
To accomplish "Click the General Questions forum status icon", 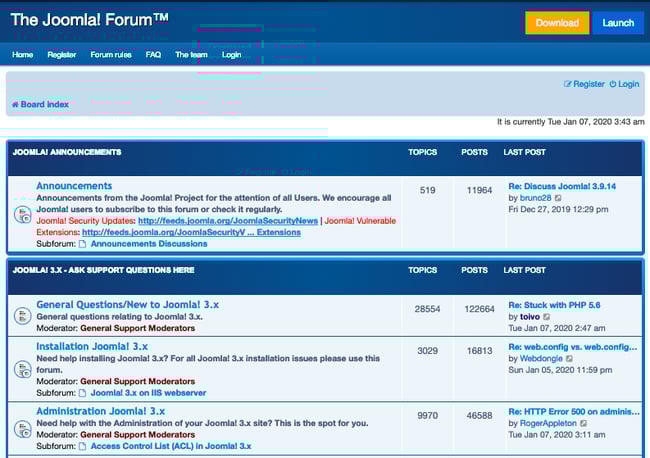I will pyautogui.click(x=22, y=315).
